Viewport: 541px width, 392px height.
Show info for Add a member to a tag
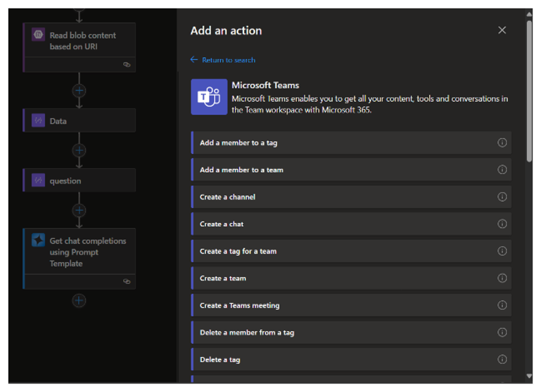pos(502,143)
